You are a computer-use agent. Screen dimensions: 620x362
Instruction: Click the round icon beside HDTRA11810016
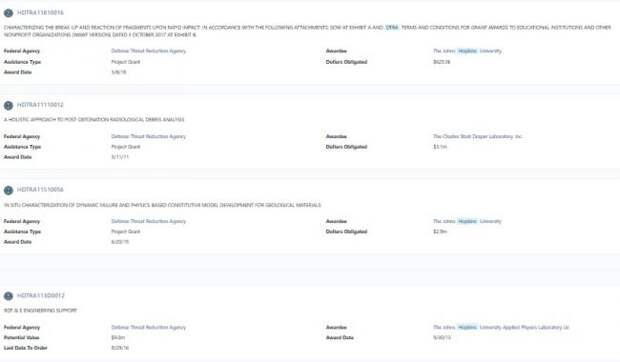coord(8,13)
